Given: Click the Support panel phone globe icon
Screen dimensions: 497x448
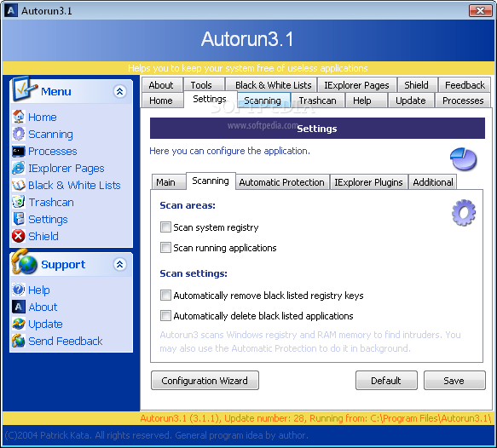Looking at the screenshot, I should coord(24,261).
